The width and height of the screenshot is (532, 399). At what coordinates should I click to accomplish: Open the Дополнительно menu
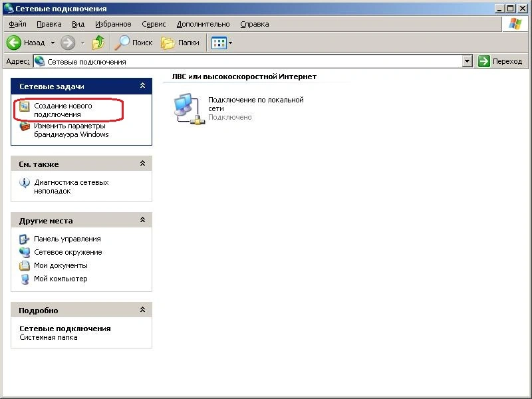(203, 24)
